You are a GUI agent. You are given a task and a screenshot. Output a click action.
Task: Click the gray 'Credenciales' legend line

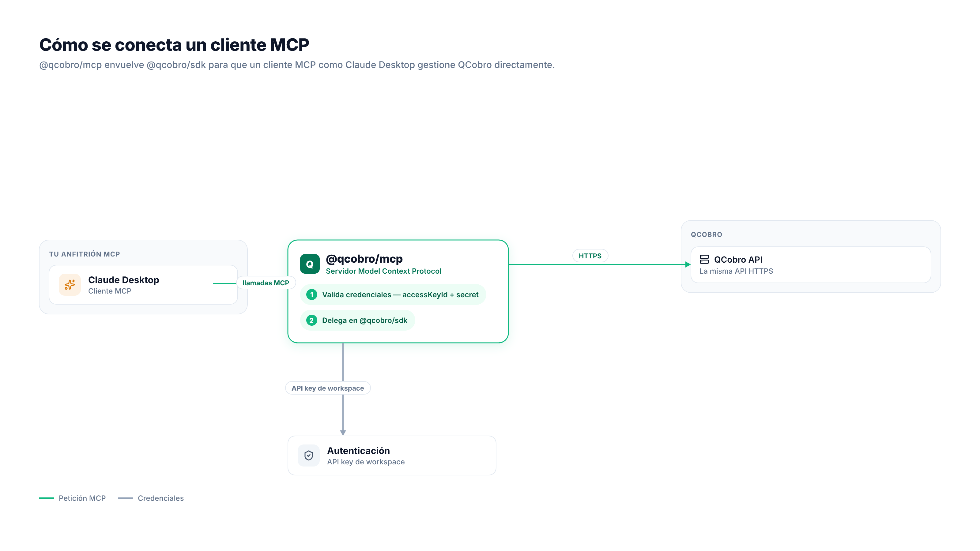click(126, 498)
